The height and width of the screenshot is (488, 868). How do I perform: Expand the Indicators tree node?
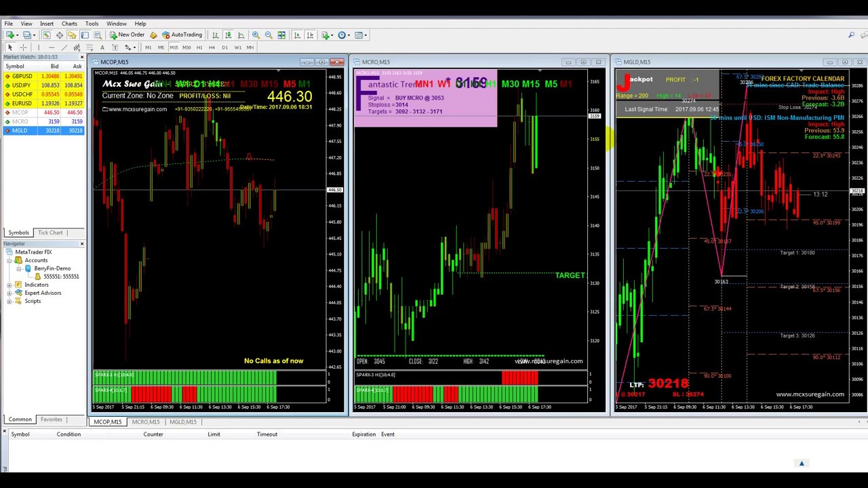[x=9, y=285]
